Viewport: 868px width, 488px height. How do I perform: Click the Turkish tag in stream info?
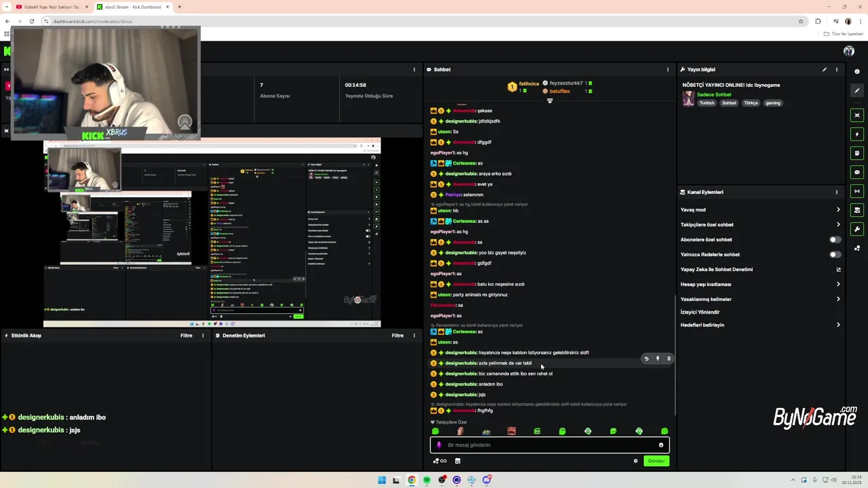(x=707, y=103)
